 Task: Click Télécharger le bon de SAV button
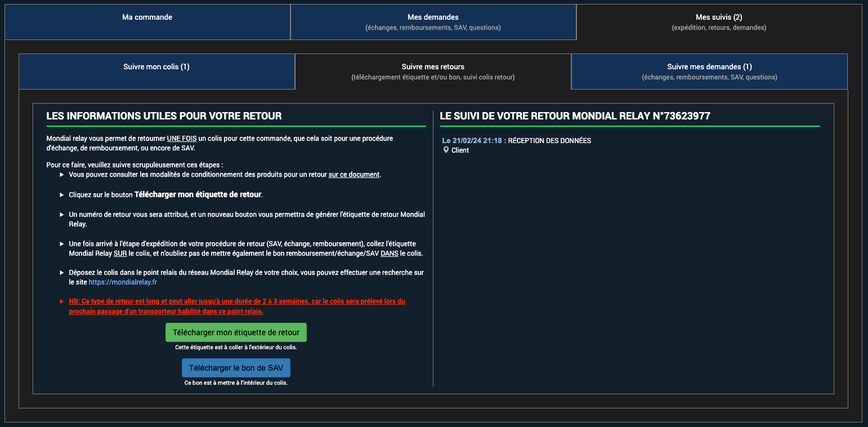pyautogui.click(x=236, y=368)
